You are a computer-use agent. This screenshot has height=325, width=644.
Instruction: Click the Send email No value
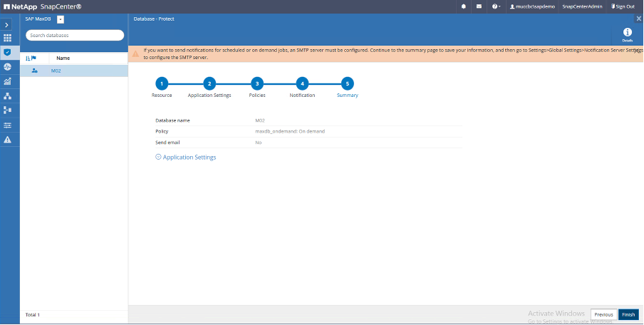(x=259, y=143)
